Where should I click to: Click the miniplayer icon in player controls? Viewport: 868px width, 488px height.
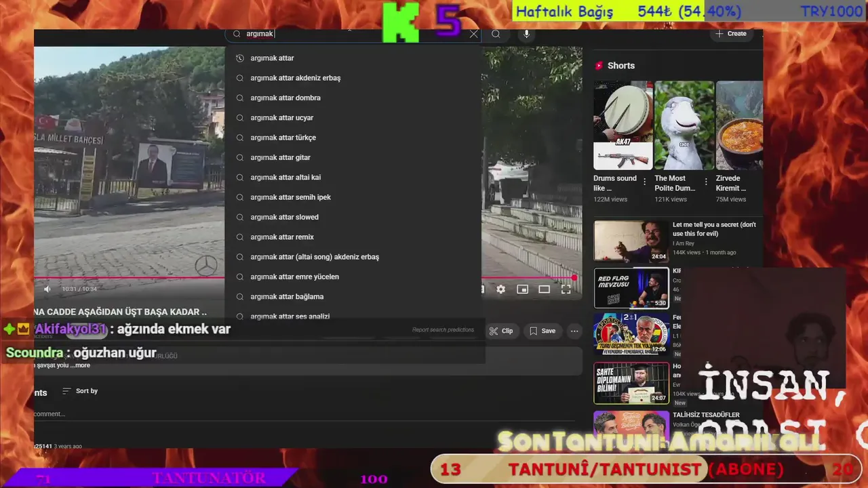pos(522,289)
